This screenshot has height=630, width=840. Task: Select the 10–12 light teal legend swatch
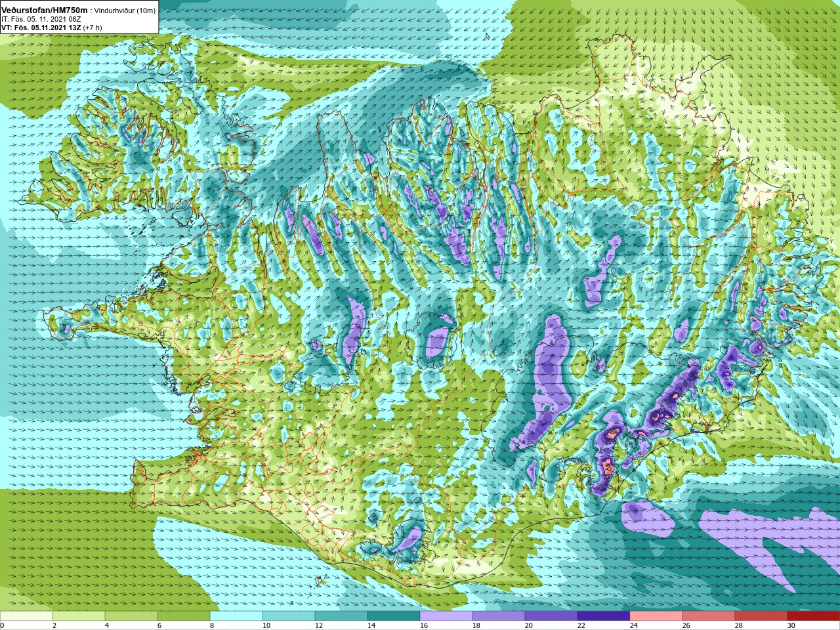[289, 616]
